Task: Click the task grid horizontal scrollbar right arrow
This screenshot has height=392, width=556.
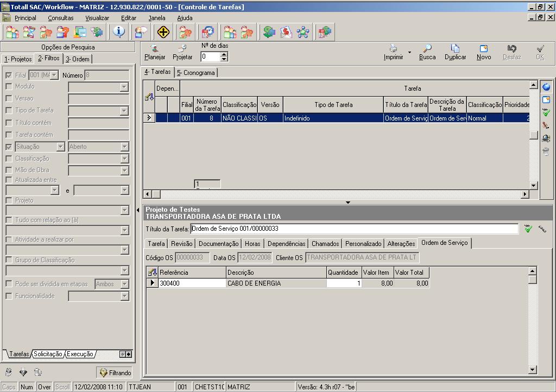Action: coord(525,194)
